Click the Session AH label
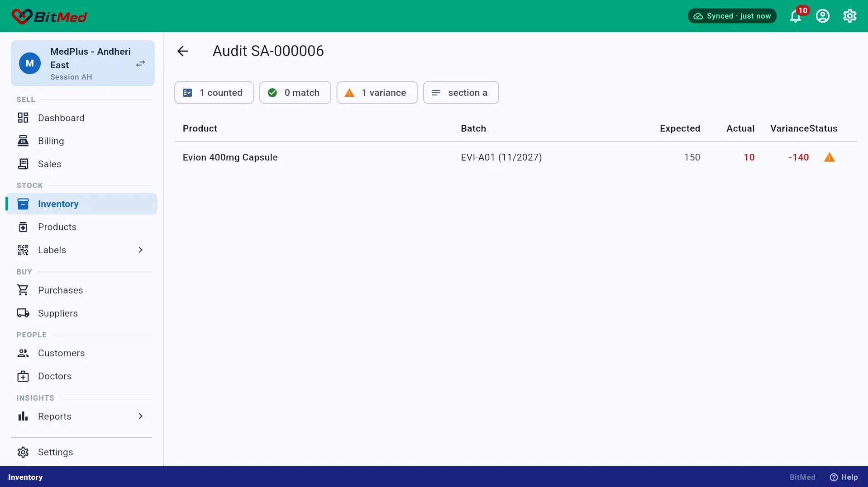The height and width of the screenshot is (487, 868). point(71,77)
